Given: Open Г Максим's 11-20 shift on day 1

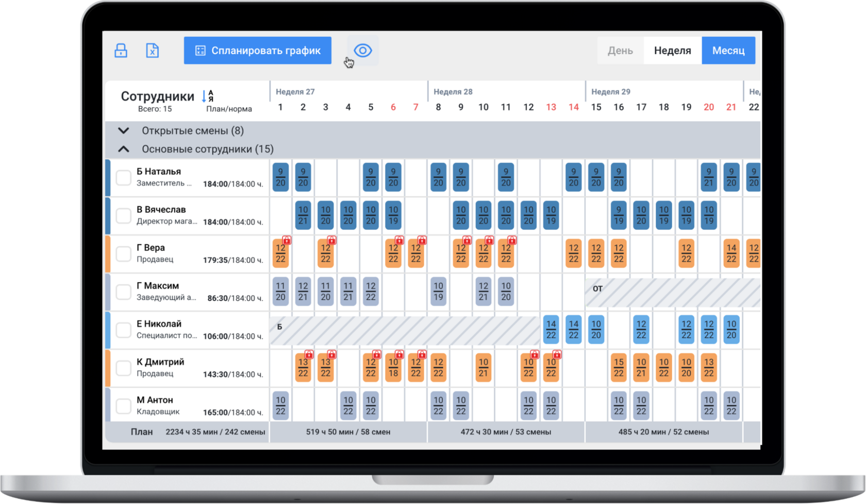Looking at the screenshot, I should [280, 292].
